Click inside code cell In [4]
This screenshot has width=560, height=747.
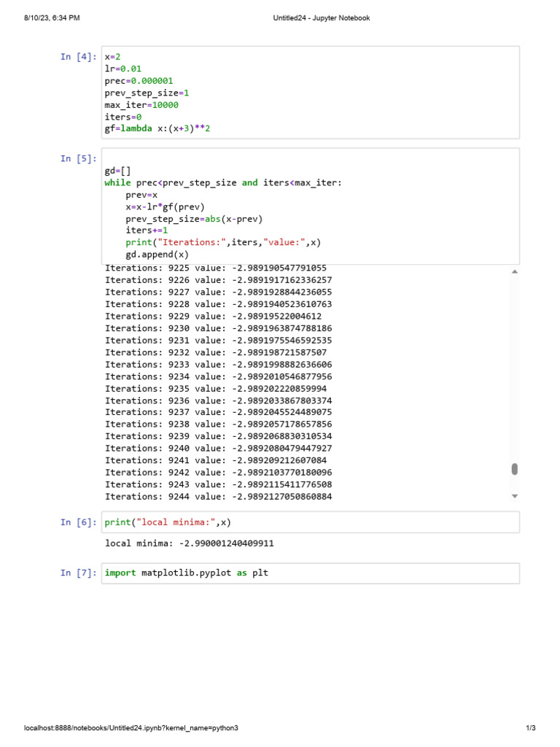311,93
